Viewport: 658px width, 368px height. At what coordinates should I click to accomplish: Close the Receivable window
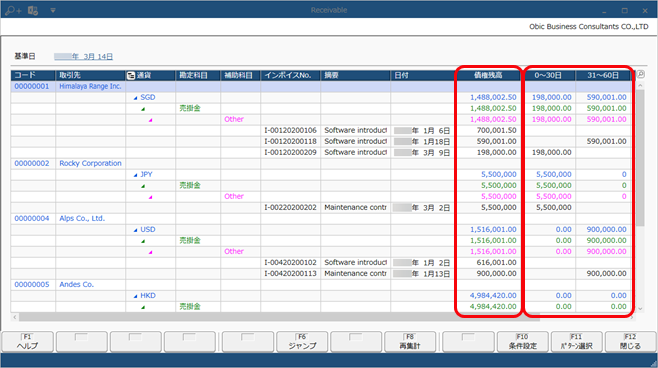point(645,10)
